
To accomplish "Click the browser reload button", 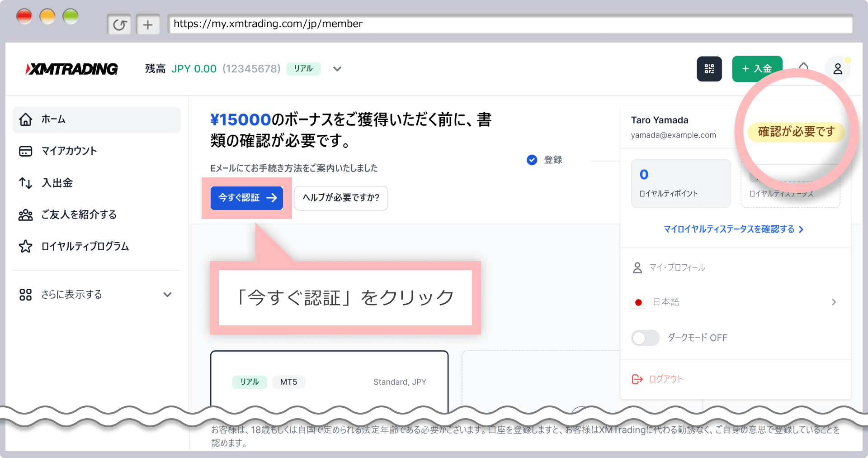I will tap(119, 24).
